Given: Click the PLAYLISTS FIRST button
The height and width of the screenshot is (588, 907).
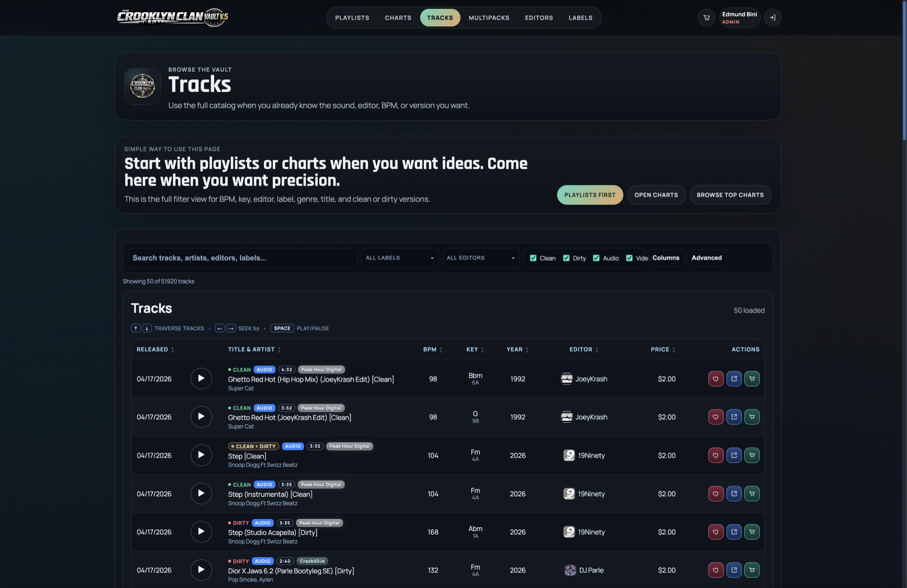Looking at the screenshot, I should coord(590,195).
